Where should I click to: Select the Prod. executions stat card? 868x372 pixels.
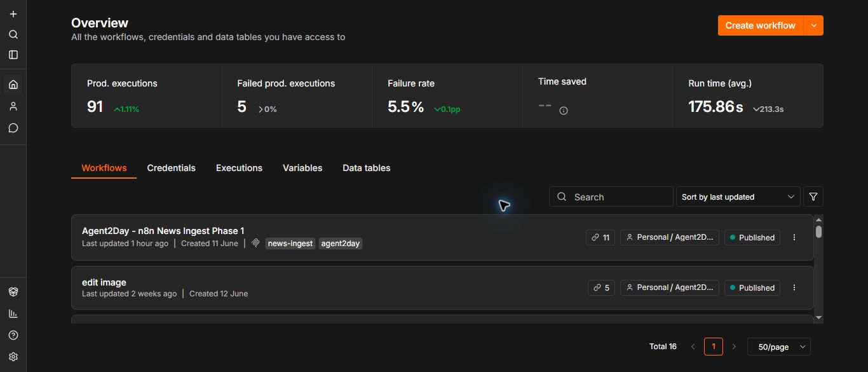pyautogui.click(x=147, y=95)
